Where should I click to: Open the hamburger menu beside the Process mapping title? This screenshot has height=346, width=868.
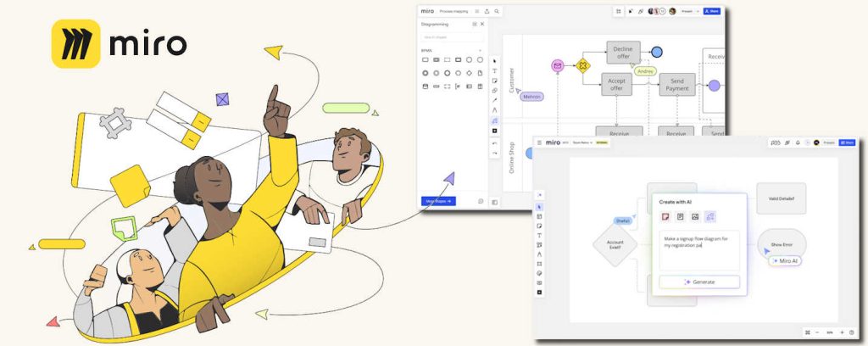tap(477, 11)
